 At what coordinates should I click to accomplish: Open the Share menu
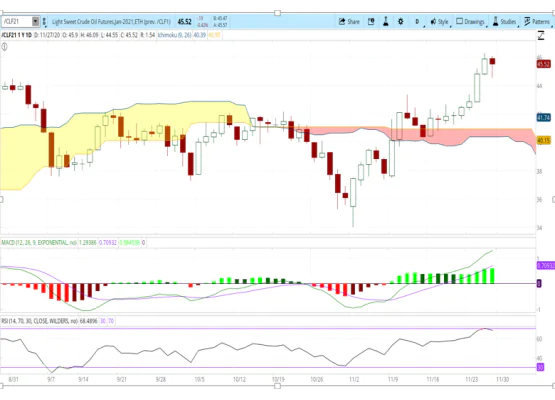[349, 22]
